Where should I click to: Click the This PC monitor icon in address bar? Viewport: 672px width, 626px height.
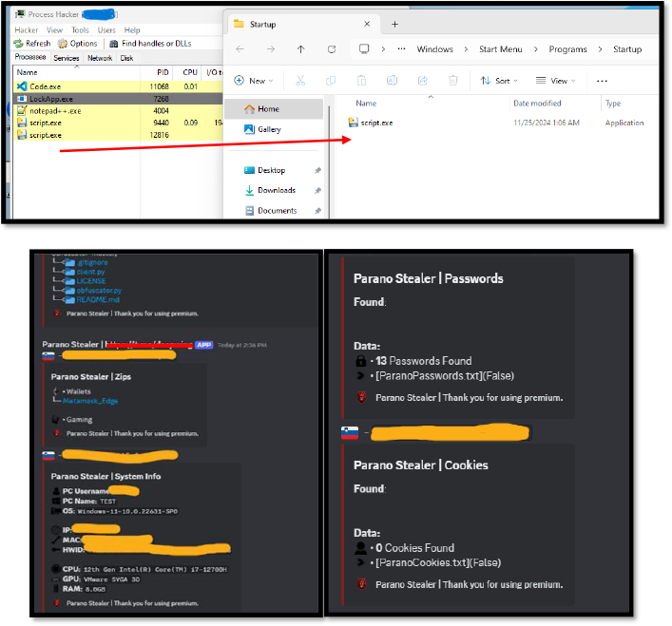(x=364, y=48)
